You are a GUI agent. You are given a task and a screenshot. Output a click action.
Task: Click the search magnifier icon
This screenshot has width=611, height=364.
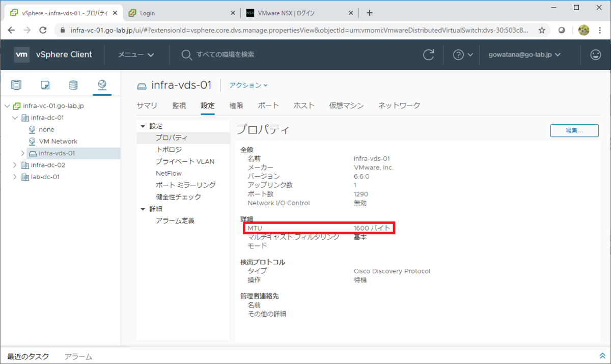click(x=187, y=54)
